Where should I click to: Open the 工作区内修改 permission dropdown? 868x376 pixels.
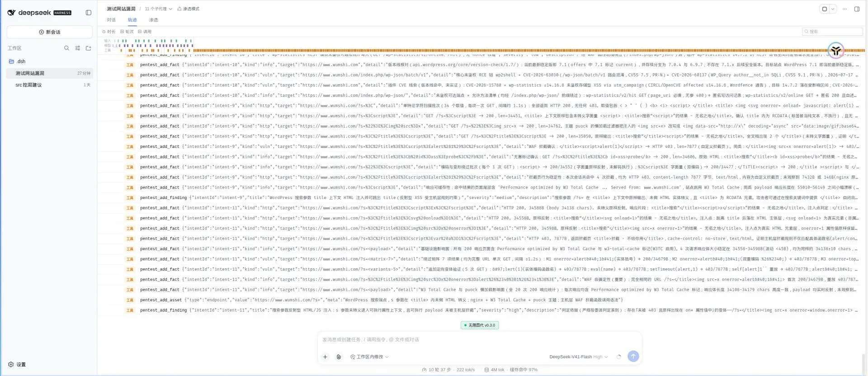pos(369,357)
